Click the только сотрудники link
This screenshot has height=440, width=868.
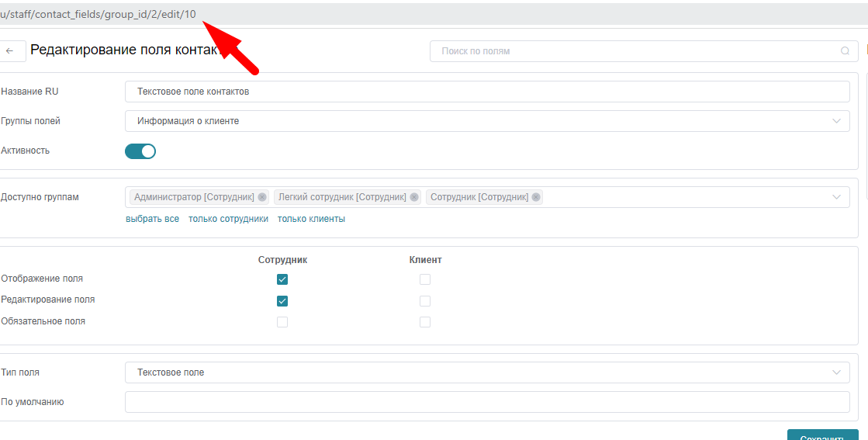click(x=228, y=219)
